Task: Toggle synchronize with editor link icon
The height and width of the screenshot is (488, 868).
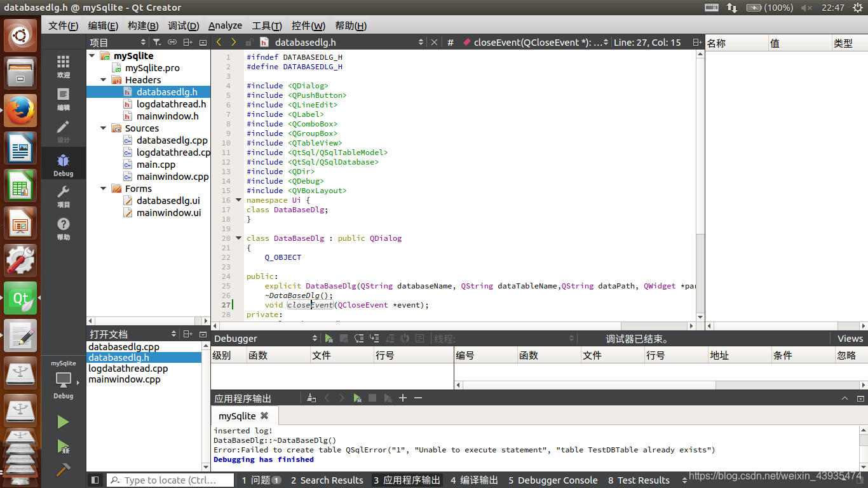Action: (172, 42)
